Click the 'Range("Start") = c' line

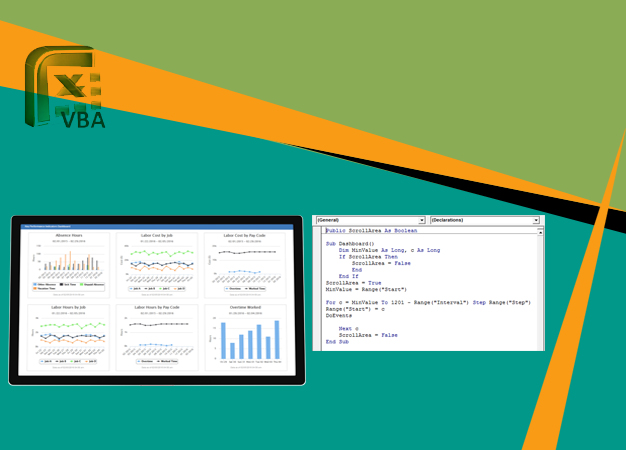(x=355, y=309)
